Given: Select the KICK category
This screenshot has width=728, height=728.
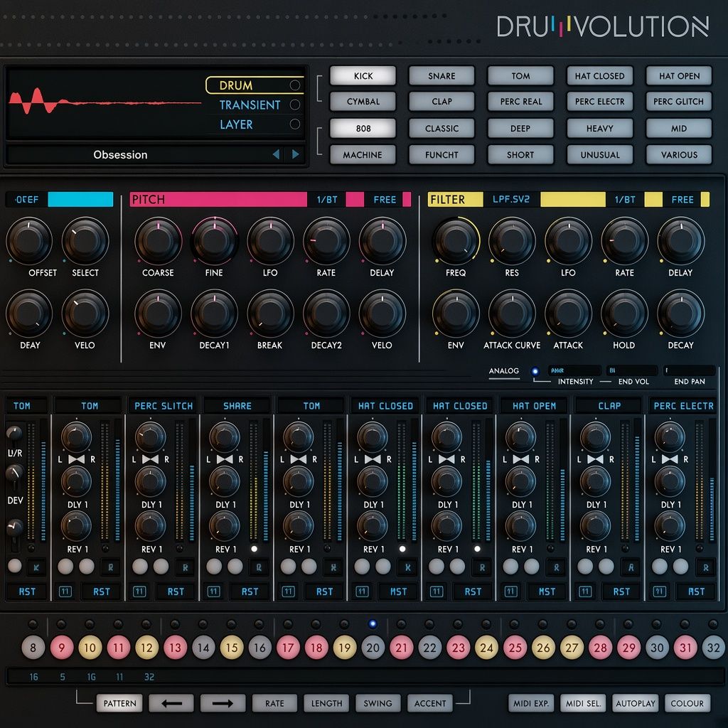Looking at the screenshot, I should 363,75.
